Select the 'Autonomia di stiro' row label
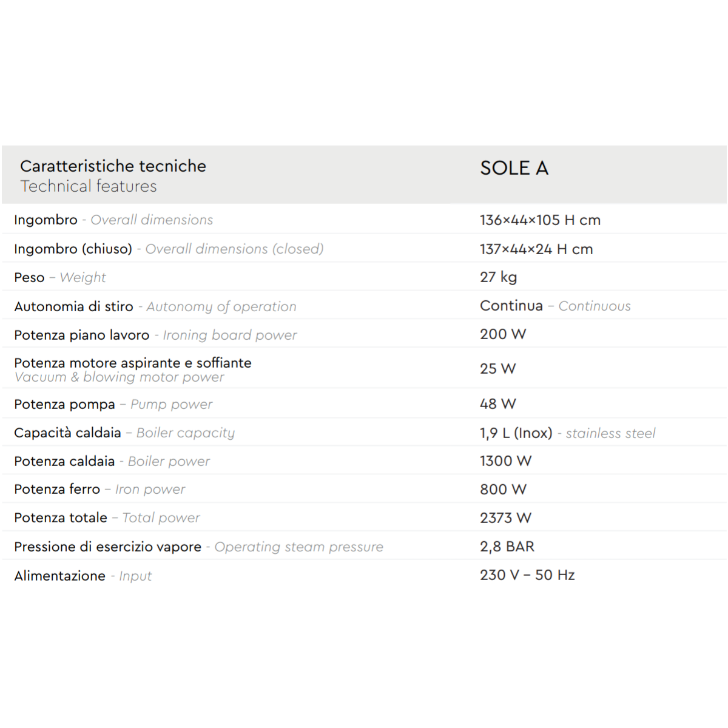This screenshot has height=728, width=728. coord(73,306)
